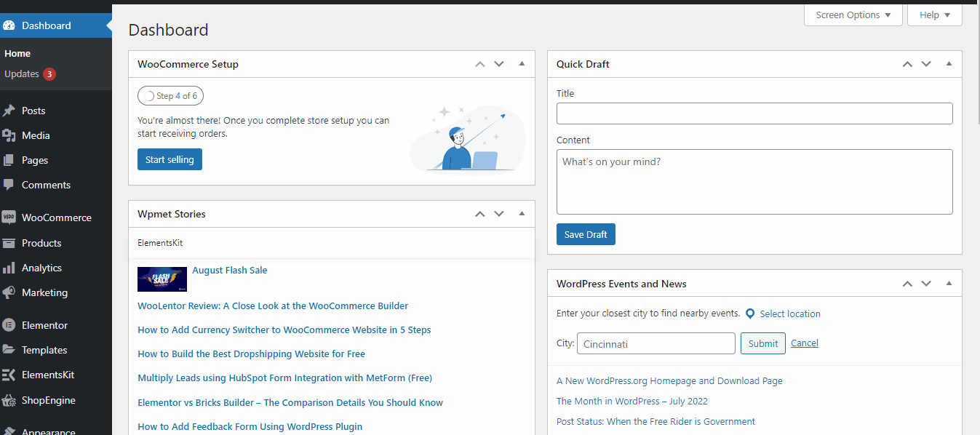Open Add Feedback Form article link
Screen dimensions: 980x435
pos(250,426)
